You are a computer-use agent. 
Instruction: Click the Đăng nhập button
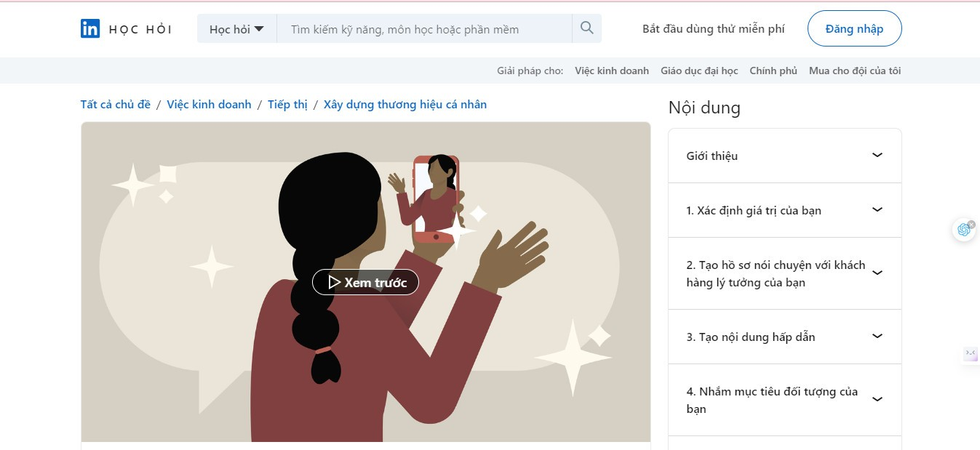tap(854, 29)
